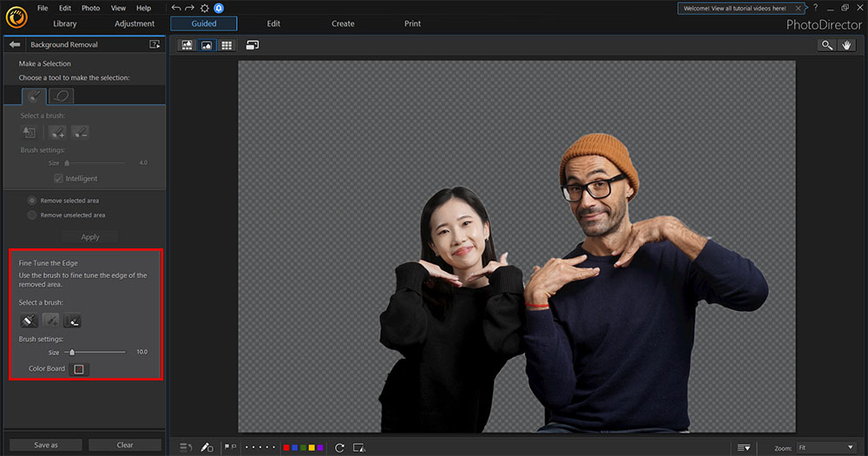Click the history list icon in the bottom toolbar
The height and width of the screenshot is (456, 868).
tap(186, 447)
